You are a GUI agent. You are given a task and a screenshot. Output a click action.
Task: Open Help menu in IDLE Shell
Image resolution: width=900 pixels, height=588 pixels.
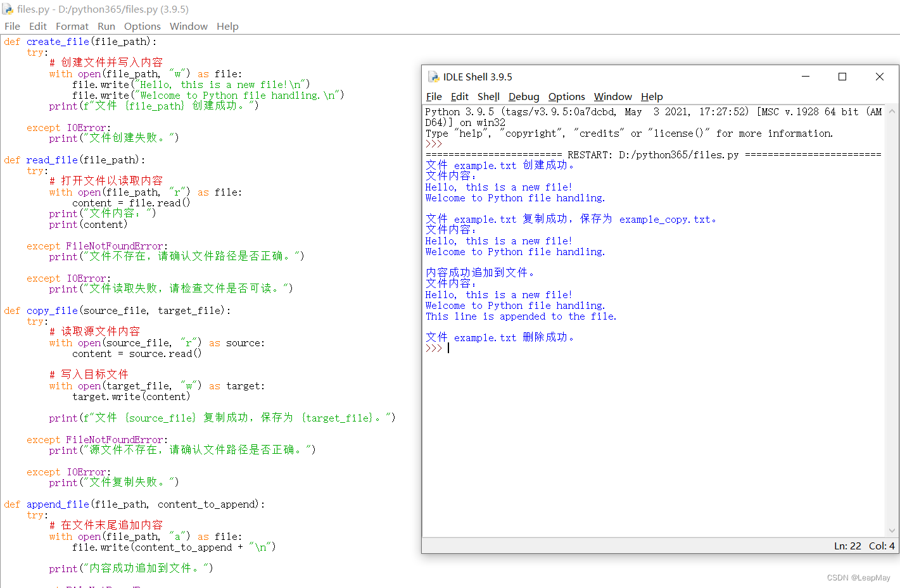pos(652,96)
